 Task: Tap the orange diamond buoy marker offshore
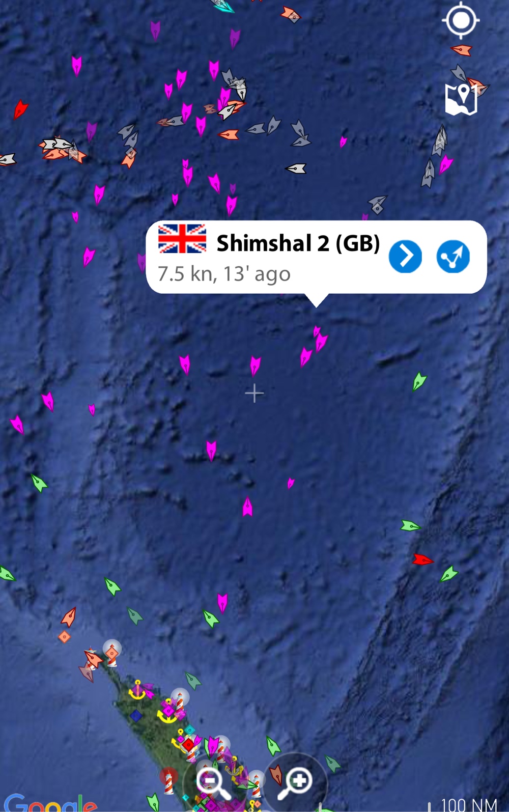tap(64, 636)
